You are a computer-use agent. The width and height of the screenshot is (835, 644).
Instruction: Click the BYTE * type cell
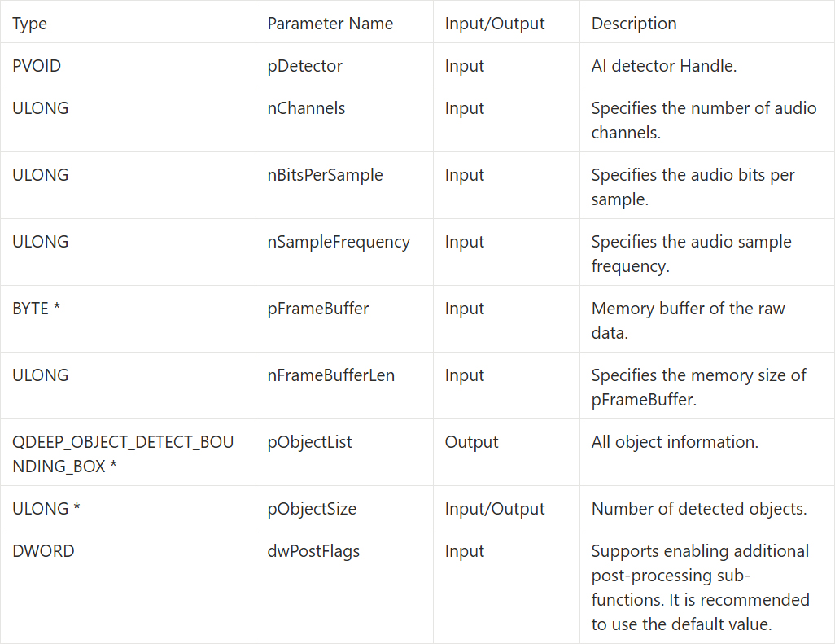pos(36,309)
